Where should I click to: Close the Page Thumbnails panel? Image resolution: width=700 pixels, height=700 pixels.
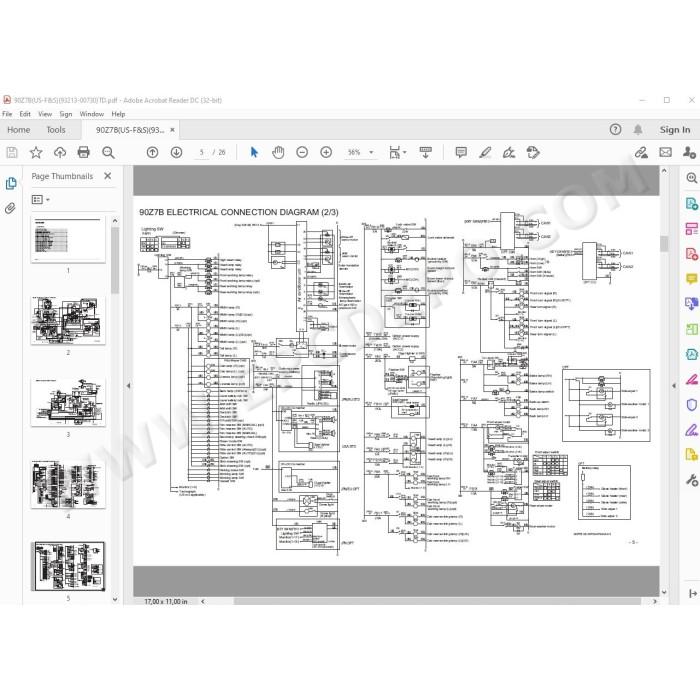(x=108, y=176)
